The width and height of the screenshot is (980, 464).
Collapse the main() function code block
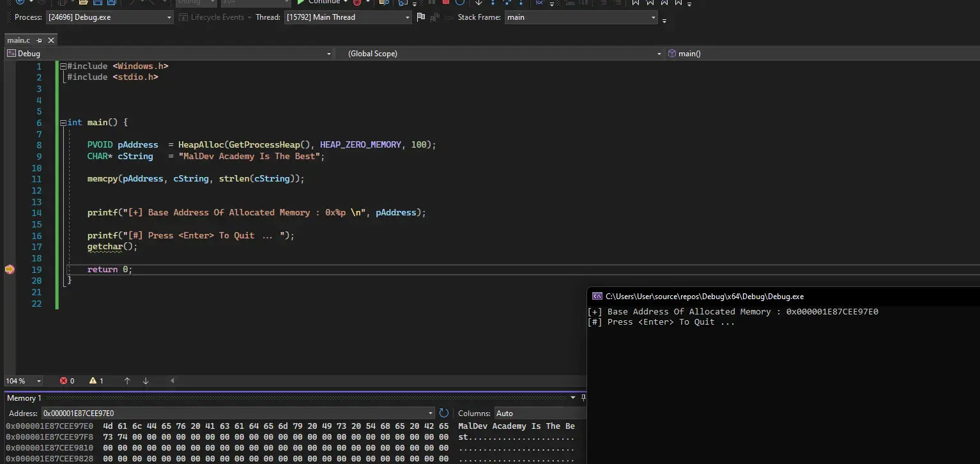coord(63,123)
